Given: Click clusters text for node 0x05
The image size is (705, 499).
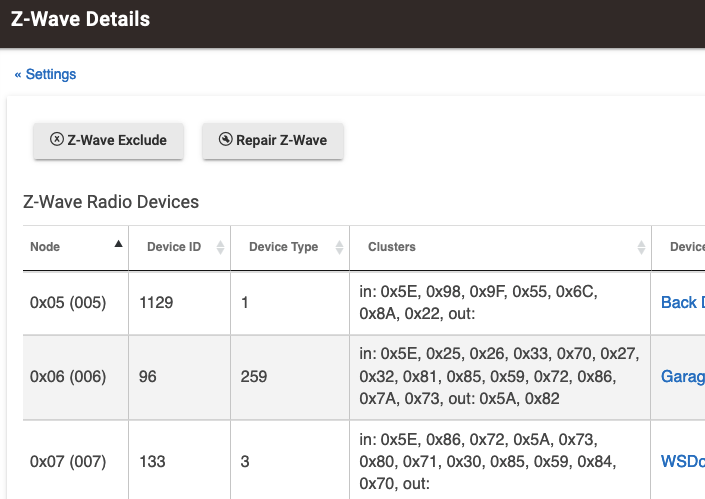Looking at the screenshot, I should click(x=478, y=303).
